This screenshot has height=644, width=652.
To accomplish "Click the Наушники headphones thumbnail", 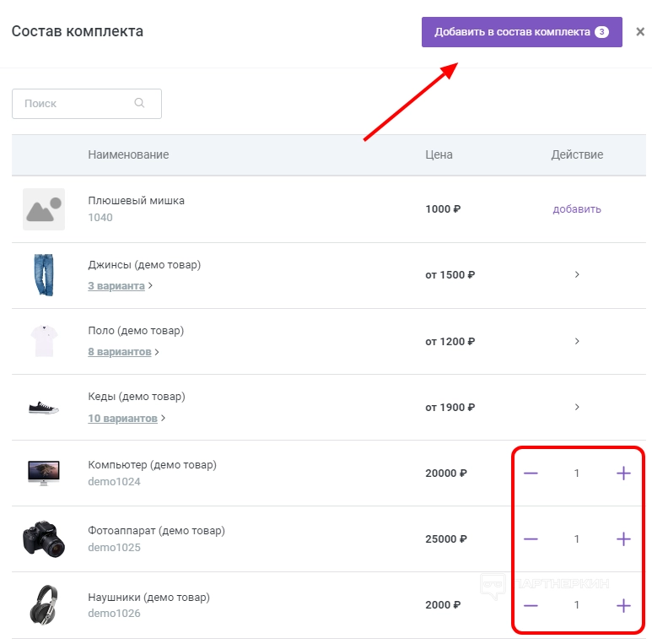I will click(43, 605).
